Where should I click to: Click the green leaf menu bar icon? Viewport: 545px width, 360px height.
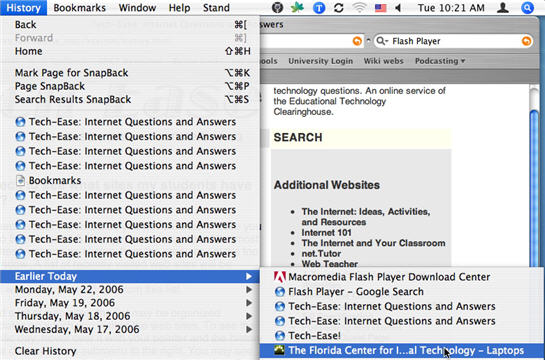(x=297, y=7)
